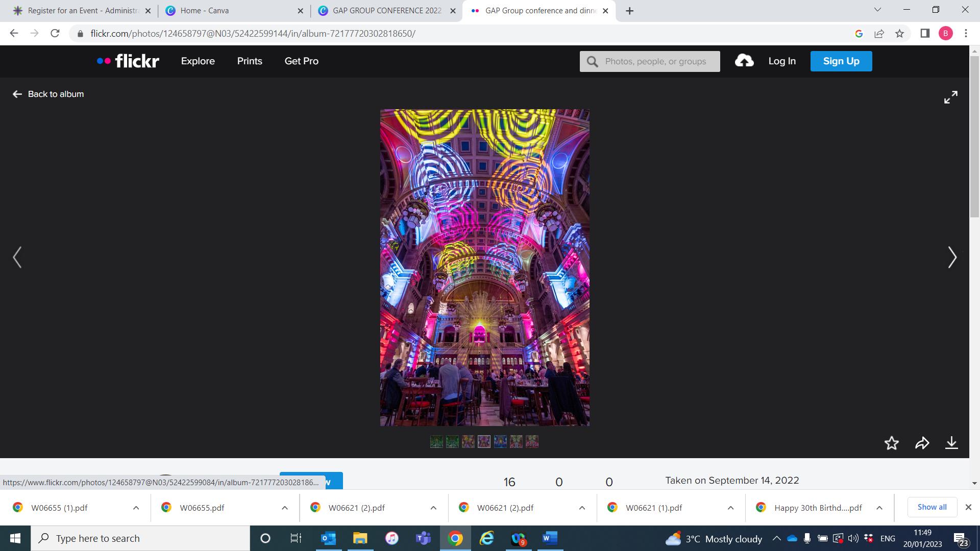Open Microsoft Teams from taskbar
Image resolution: width=980 pixels, height=551 pixels.
[423, 538]
